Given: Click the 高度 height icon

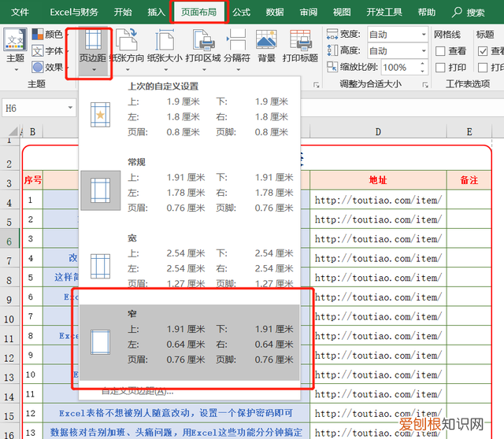Looking at the screenshot, I should (x=332, y=50).
